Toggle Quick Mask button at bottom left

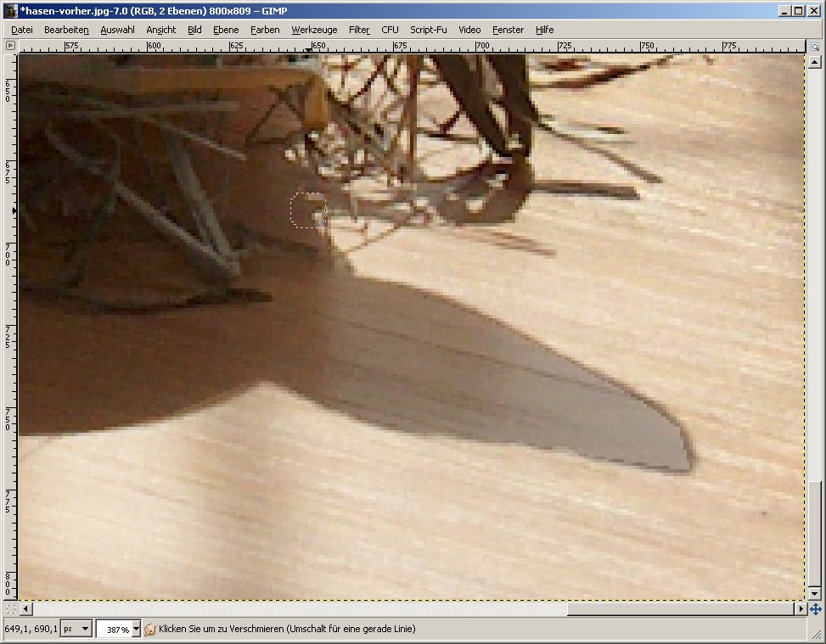tap(10, 609)
